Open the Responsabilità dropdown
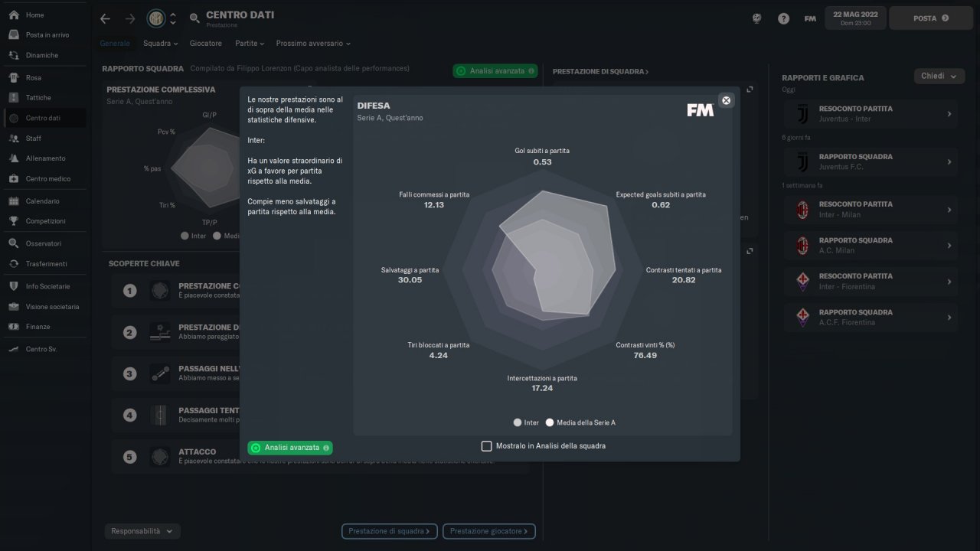Image resolution: width=980 pixels, height=551 pixels. 142,531
